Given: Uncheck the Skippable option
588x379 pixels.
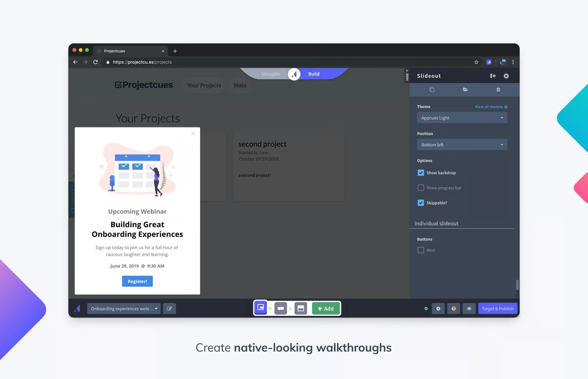Looking at the screenshot, I should 420,202.
